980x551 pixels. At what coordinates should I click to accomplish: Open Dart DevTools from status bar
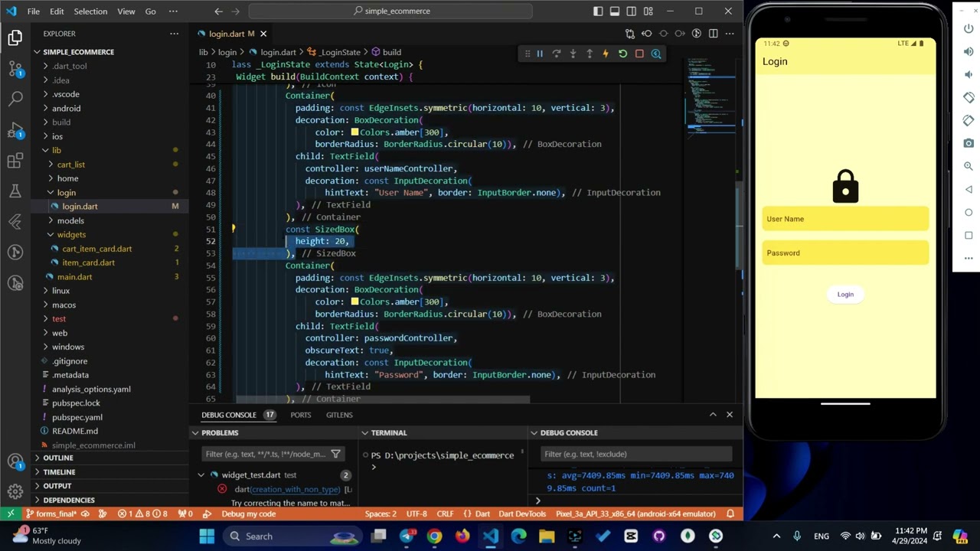pos(522,514)
